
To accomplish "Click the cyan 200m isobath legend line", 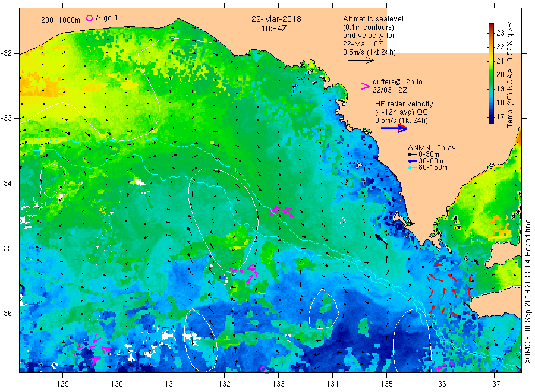I will [49, 26].
